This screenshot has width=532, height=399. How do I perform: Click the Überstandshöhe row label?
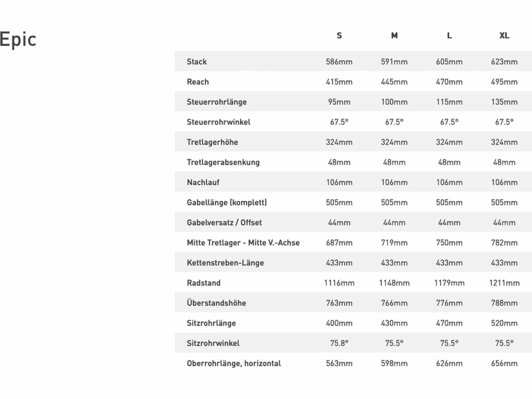(216, 303)
